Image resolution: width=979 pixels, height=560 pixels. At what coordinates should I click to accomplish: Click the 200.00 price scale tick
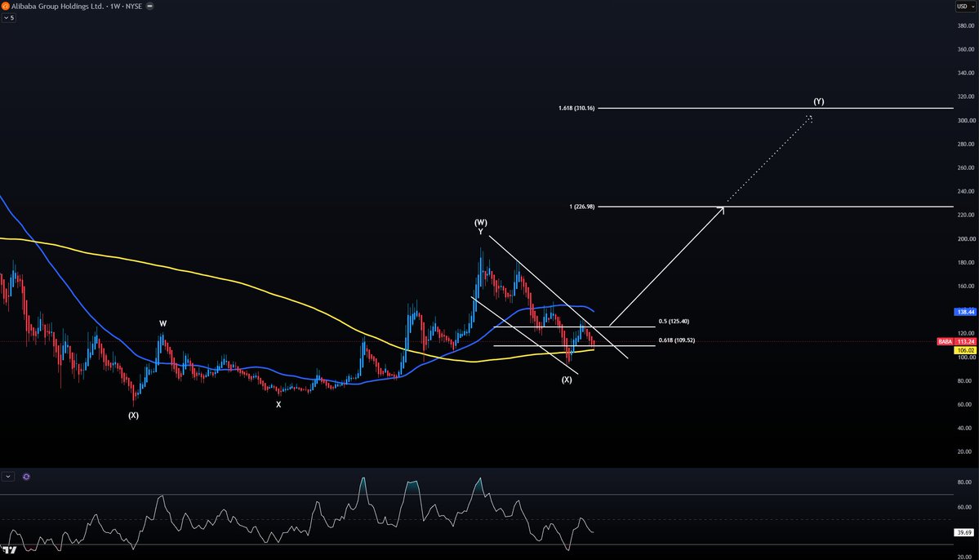pos(966,238)
